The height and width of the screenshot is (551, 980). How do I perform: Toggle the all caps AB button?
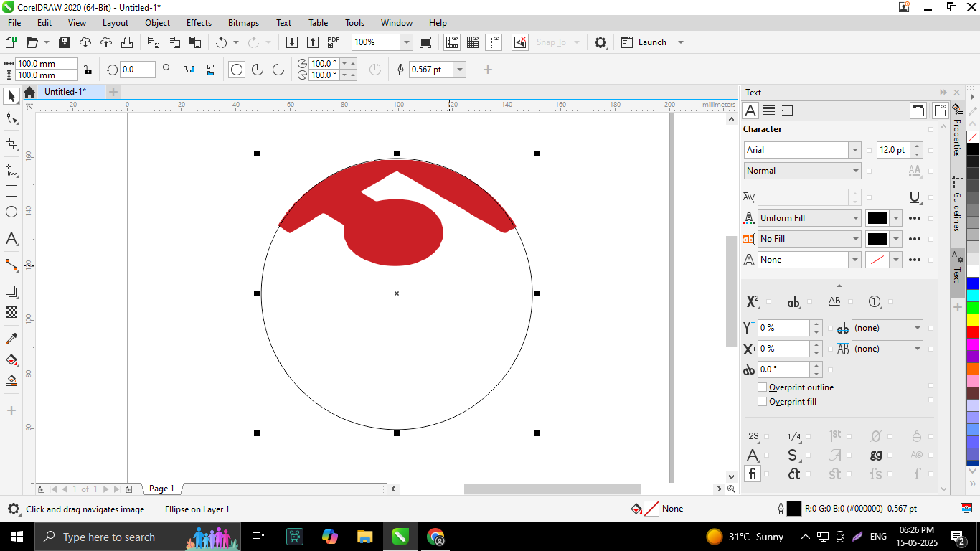point(834,302)
